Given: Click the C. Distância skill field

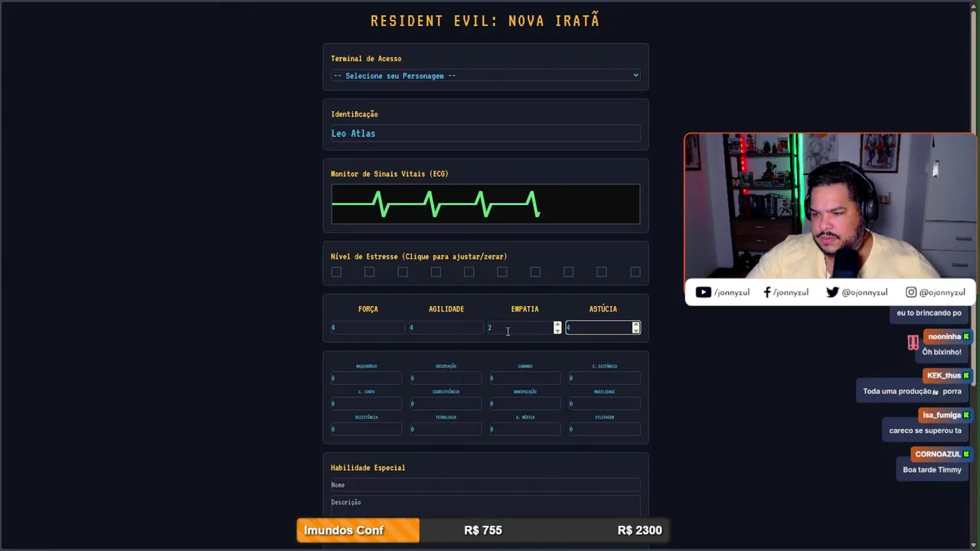Looking at the screenshot, I should 604,378.
